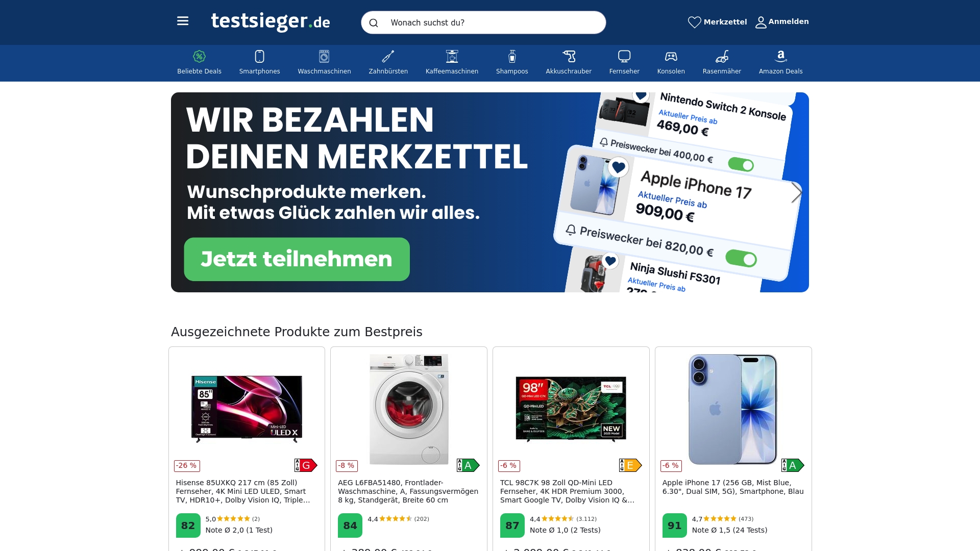This screenshot has width=980, height=551.
Task: Open Amazon Deals icon
Action: click(x=780, y=56)
